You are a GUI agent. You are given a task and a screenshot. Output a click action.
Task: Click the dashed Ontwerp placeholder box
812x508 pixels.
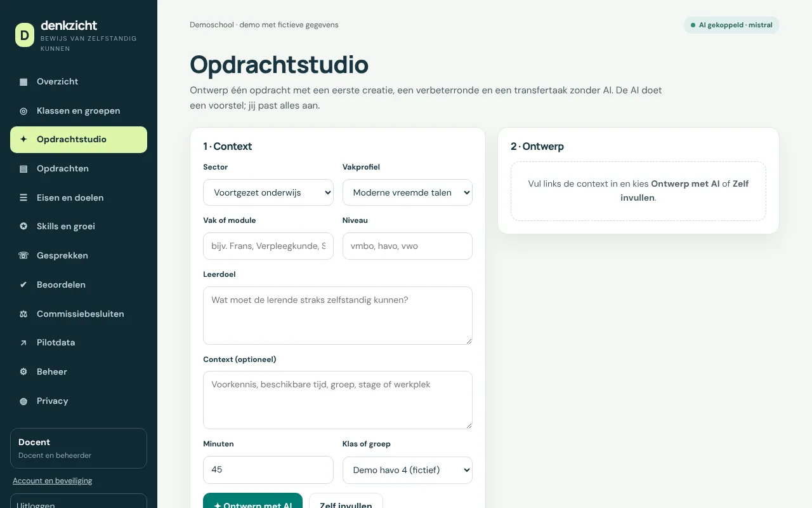click(638, 191)
